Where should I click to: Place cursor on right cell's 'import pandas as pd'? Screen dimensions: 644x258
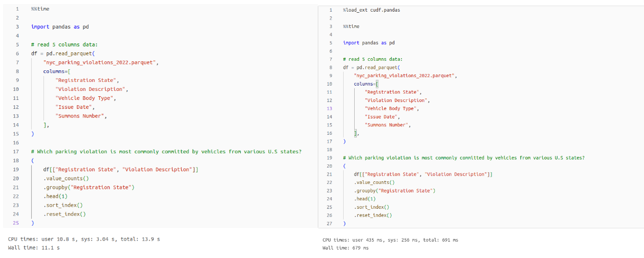coord(368,43)
